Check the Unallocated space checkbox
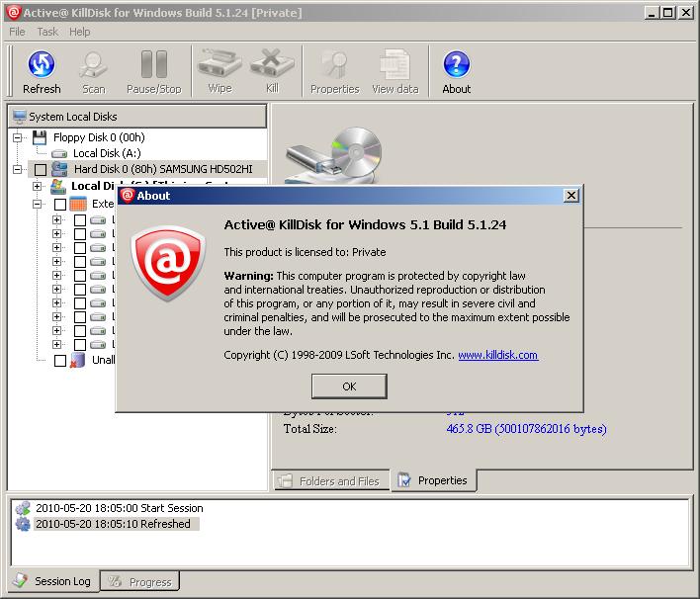700x599 pixels. [x=60, y=360]
